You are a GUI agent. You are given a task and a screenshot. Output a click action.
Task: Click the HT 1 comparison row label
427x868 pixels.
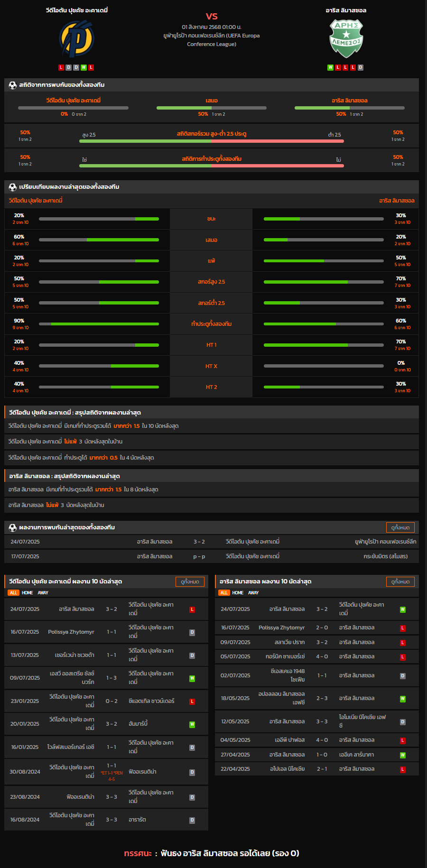click(x=212, y=345)
